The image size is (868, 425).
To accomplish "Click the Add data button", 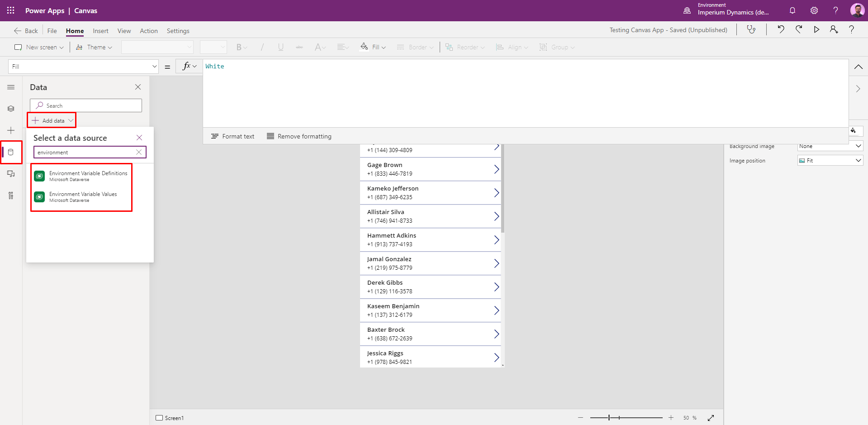I will pos(51,120).
